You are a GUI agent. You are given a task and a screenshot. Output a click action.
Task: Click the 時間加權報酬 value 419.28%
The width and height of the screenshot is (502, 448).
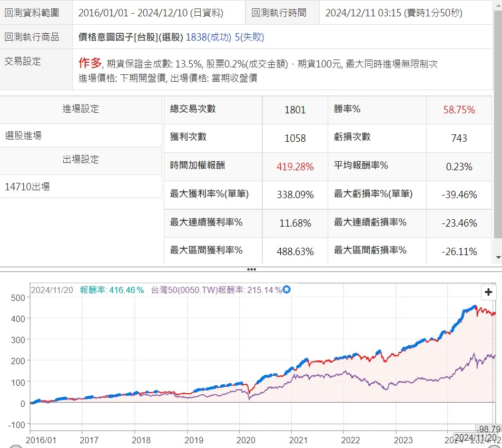pyautogui.click(x=295, y=167)
